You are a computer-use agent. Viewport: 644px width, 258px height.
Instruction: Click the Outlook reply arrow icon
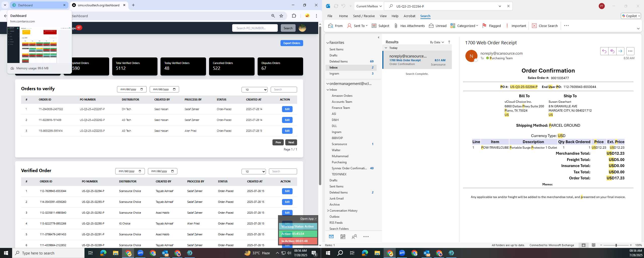[x=604, y=51]
